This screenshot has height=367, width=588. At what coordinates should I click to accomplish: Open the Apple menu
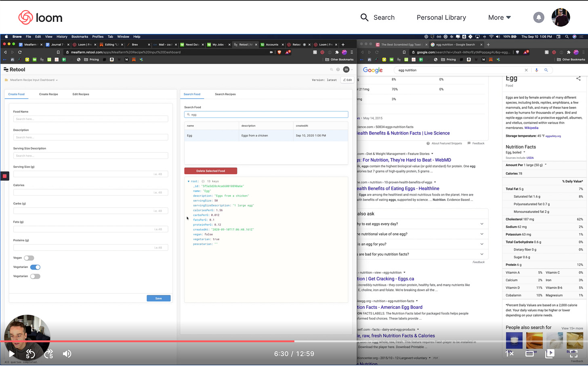tap(6, 36)
